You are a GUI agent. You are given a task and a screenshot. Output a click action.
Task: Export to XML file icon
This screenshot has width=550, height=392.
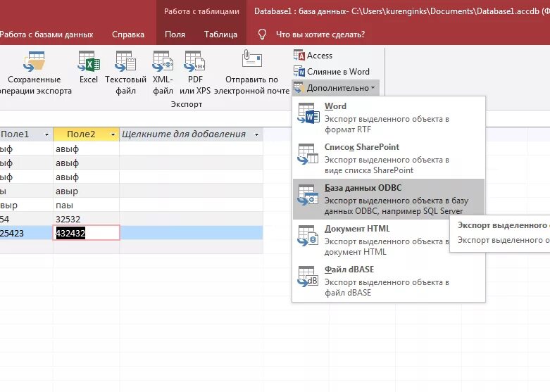(x=163, y=61)
